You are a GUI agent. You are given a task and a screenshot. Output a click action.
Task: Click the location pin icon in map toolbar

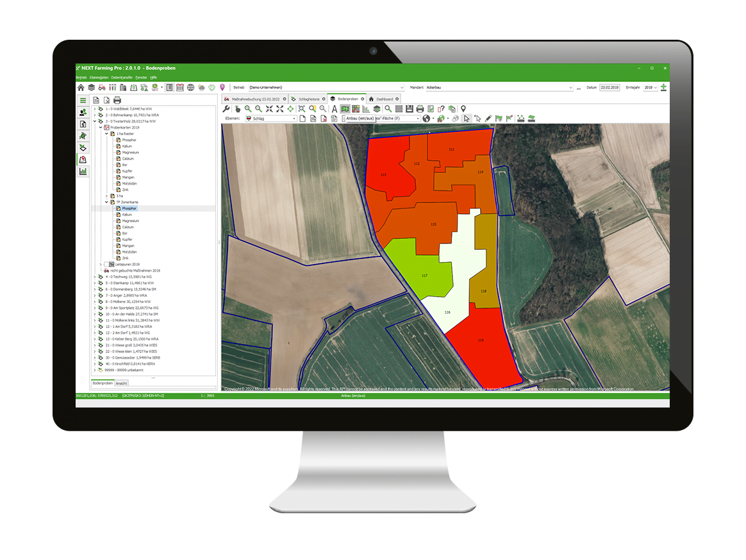pos(463,109)
